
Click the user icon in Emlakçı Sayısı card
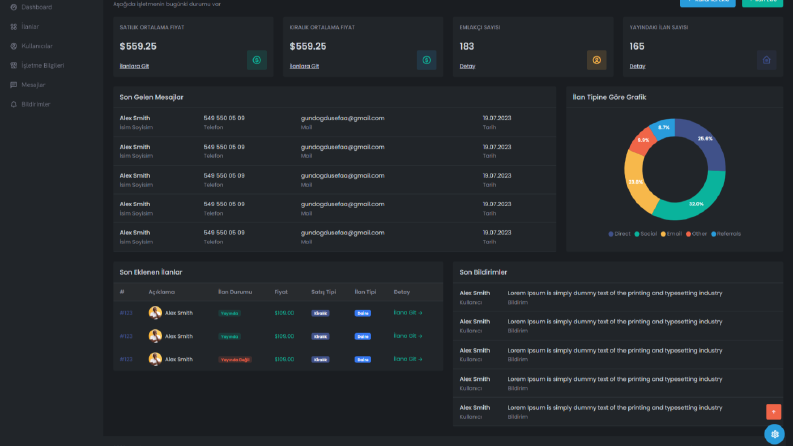click(597, 60)
